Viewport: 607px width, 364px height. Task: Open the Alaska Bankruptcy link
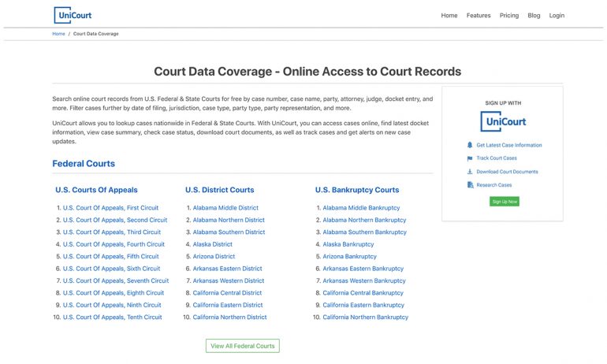348,244
